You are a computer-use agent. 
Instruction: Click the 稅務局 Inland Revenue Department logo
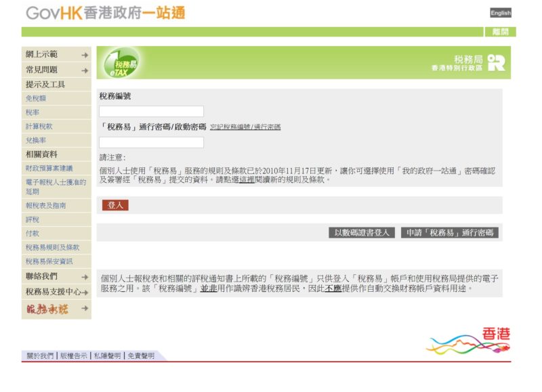(x=468, y=63)
